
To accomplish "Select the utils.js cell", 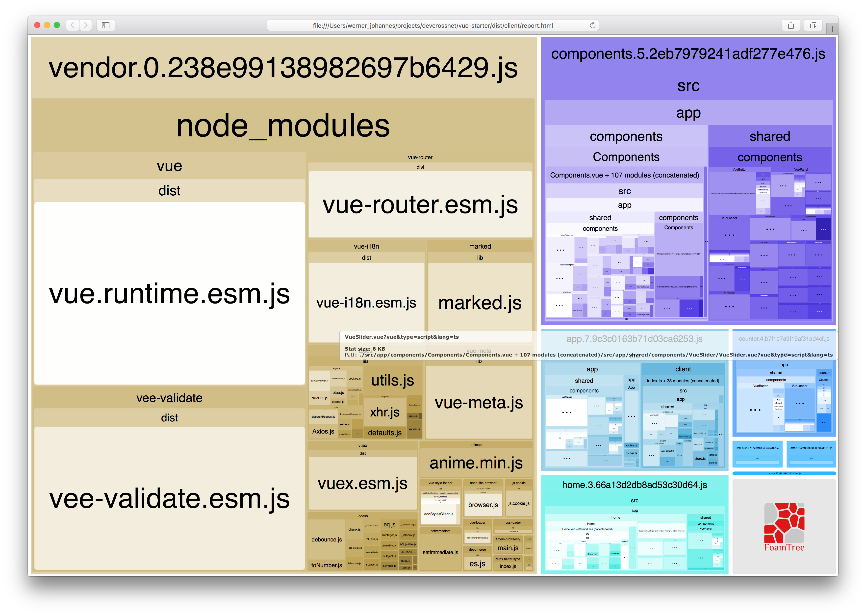I will pos(393,380).
